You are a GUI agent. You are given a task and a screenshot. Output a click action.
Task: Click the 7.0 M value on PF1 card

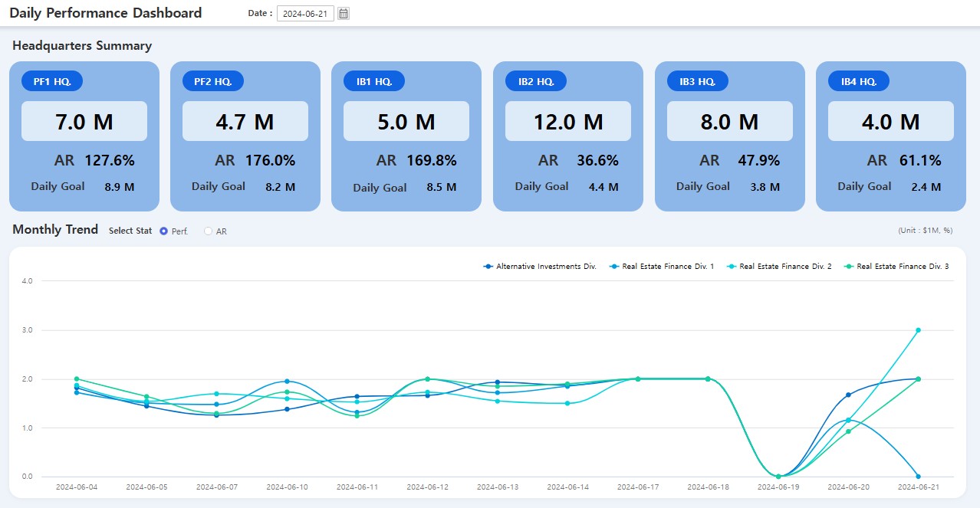[84, 120]
